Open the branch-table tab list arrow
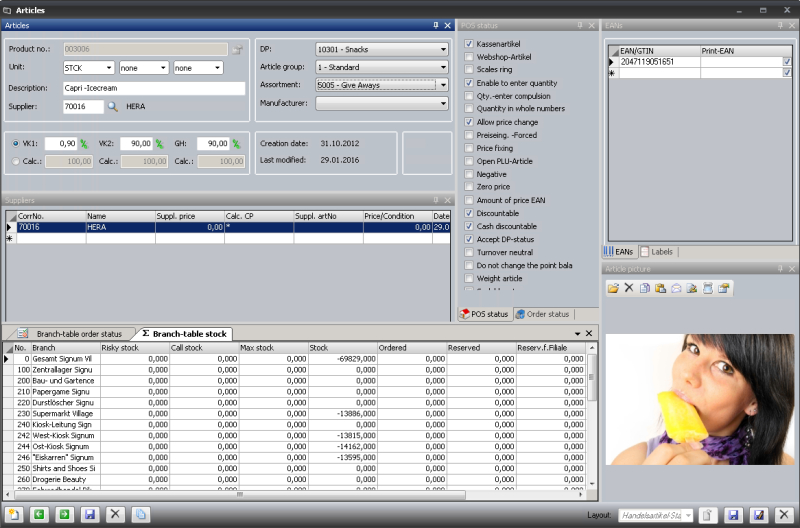 (578, 334)
